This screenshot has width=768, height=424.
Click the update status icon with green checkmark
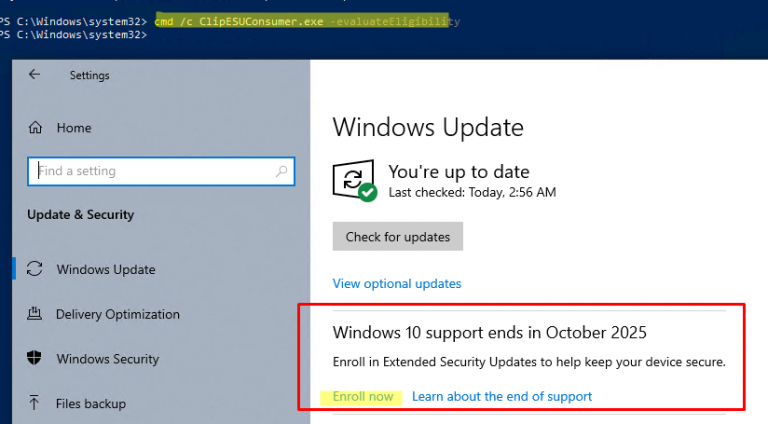[354, 181]
